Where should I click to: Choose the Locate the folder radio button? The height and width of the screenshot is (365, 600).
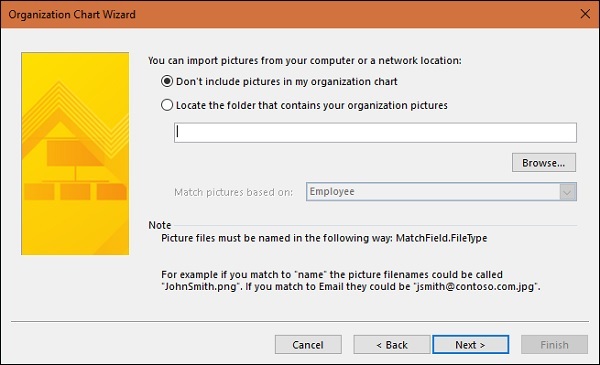[167, 105]
